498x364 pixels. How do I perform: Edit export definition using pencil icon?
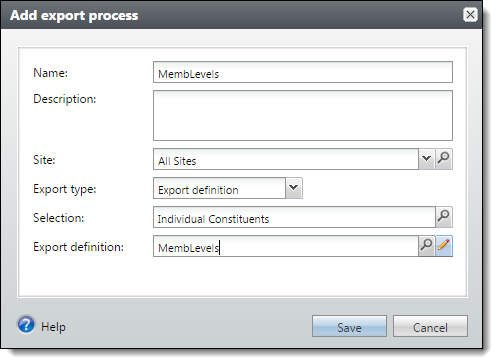[444, 246]
